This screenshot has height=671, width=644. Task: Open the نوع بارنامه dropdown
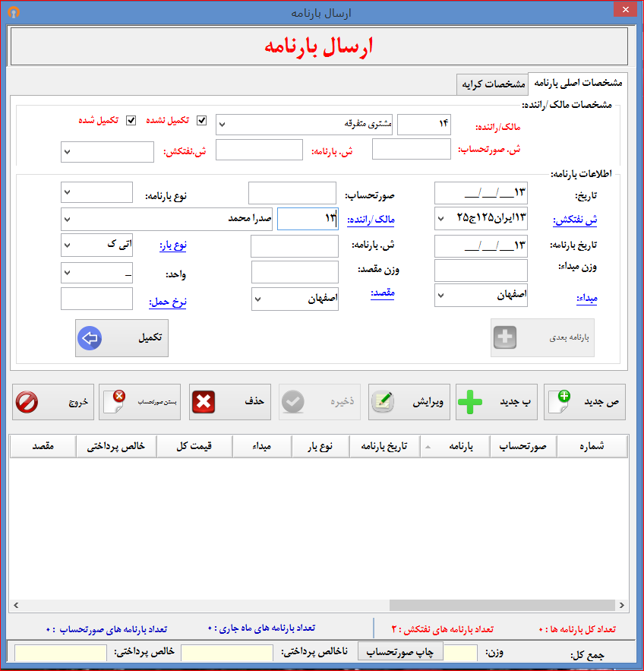click(x=67, y=192)
